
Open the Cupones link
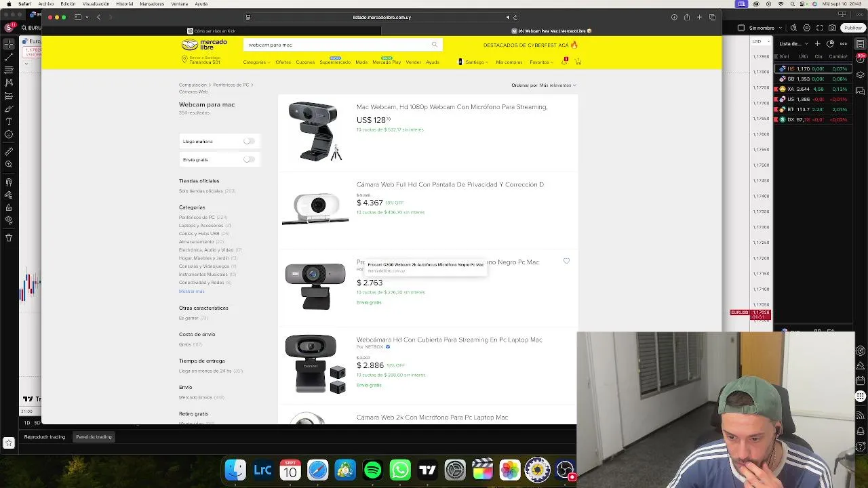click(305, 62)
